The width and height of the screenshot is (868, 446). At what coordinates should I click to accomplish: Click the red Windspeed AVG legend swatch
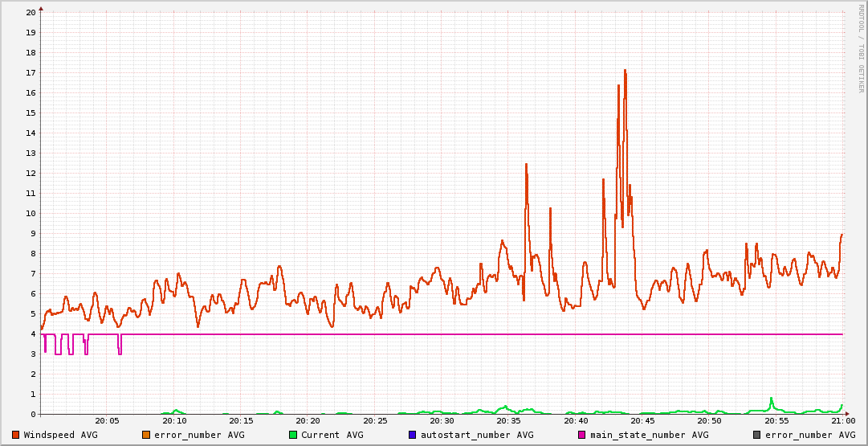click(15, 435)
